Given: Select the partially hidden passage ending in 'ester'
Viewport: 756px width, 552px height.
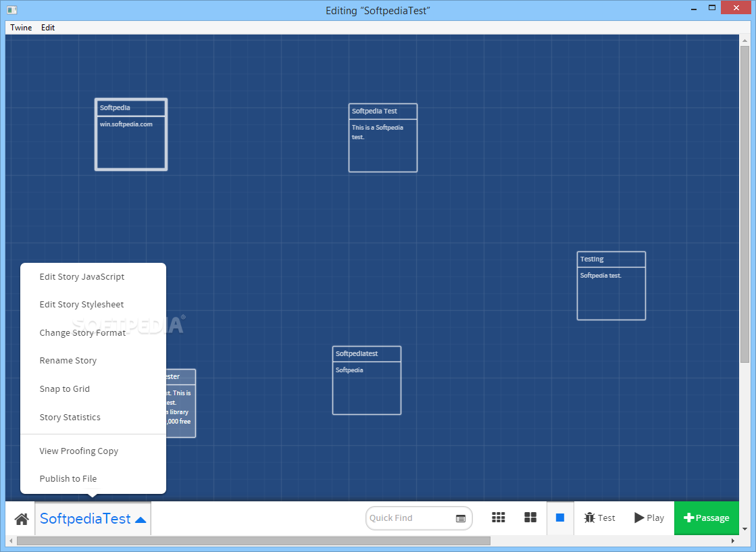Looking at the screenshot, I should coord(181,403).
